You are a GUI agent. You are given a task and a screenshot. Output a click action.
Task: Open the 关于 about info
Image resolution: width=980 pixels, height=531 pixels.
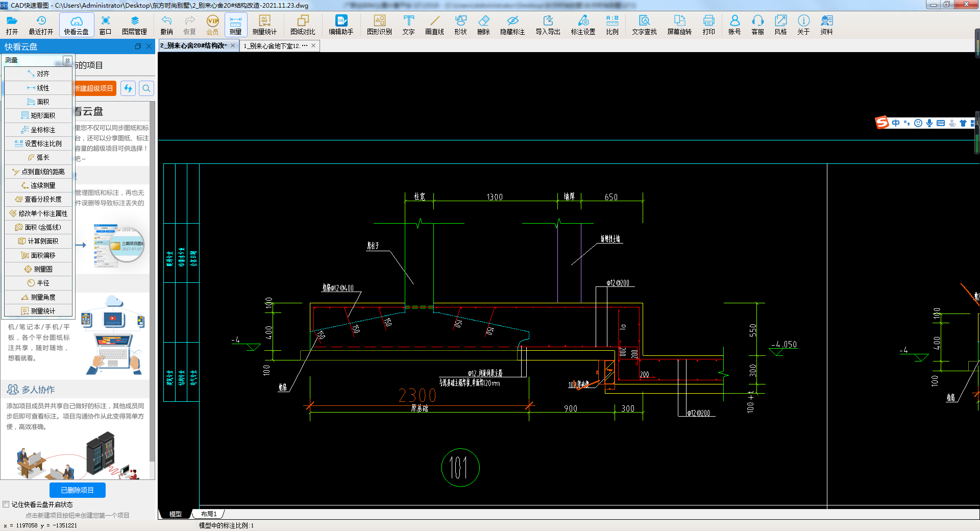pyautogui.click(x=803, y=25)
